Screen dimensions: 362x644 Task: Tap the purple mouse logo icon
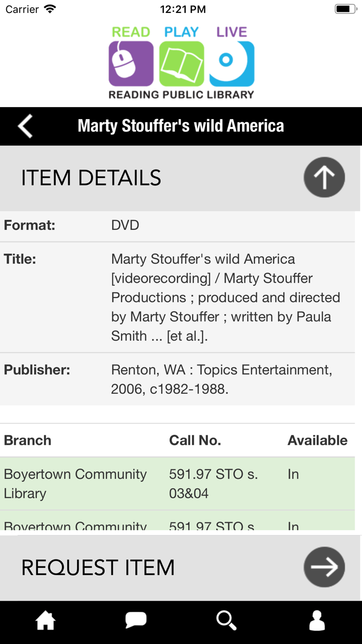click(131, 64)
